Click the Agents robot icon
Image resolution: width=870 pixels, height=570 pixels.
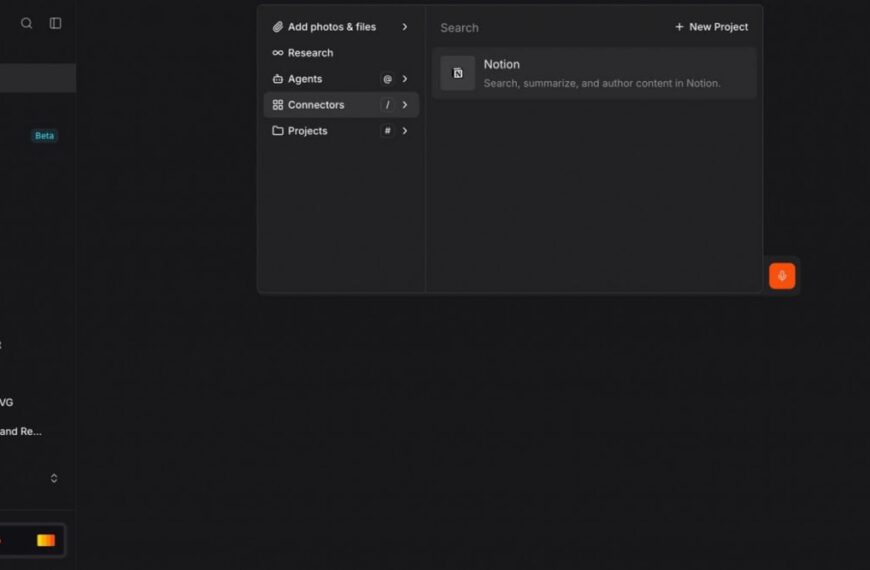pos(278,79)
